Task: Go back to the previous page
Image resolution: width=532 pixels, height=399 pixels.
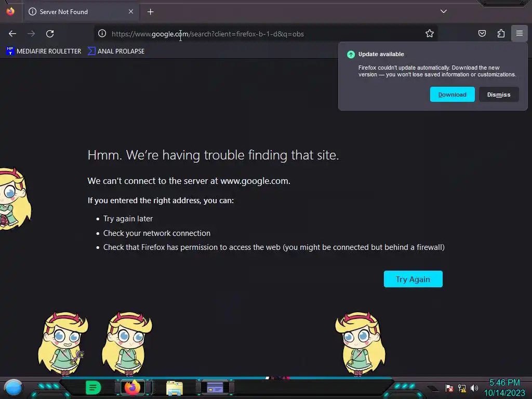Action: pyautogui.click(x=12, y=34)
